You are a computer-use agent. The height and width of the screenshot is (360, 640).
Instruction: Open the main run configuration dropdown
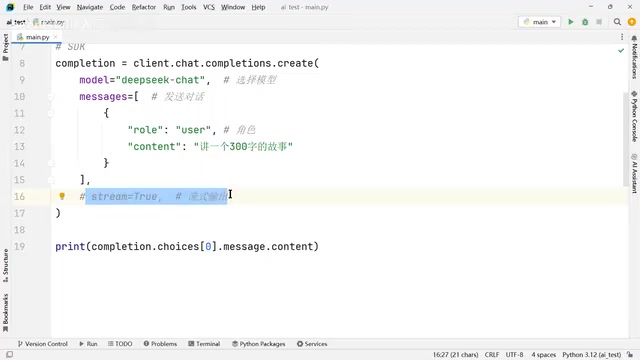[x=540, y=22]
